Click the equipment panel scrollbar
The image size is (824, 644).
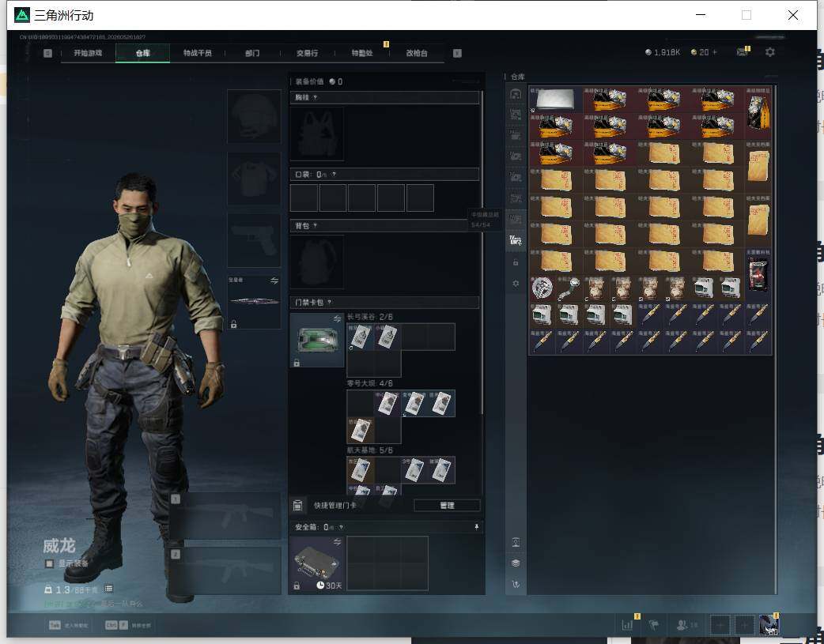click(482, 252)
